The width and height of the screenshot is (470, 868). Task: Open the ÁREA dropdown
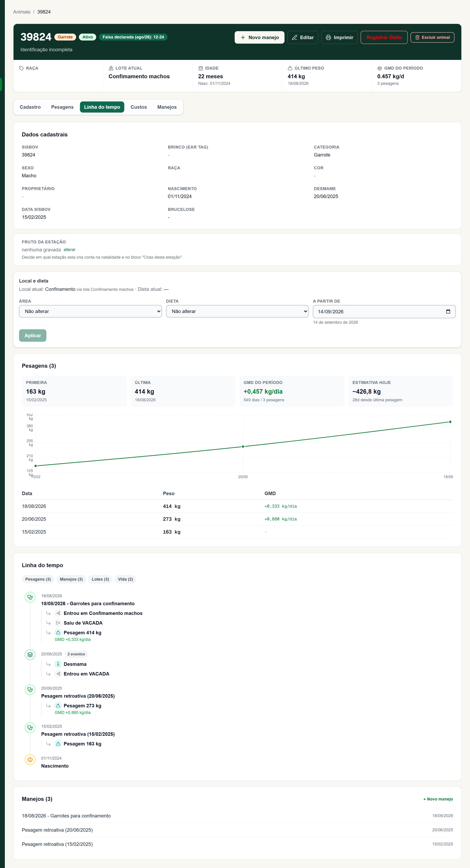(90, 311)
